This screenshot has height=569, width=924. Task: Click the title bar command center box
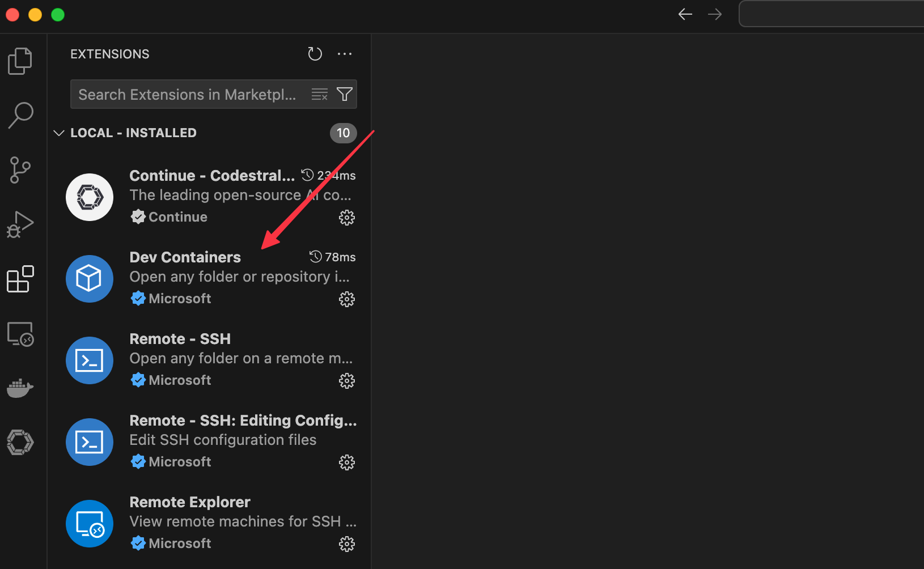[832, 14]
